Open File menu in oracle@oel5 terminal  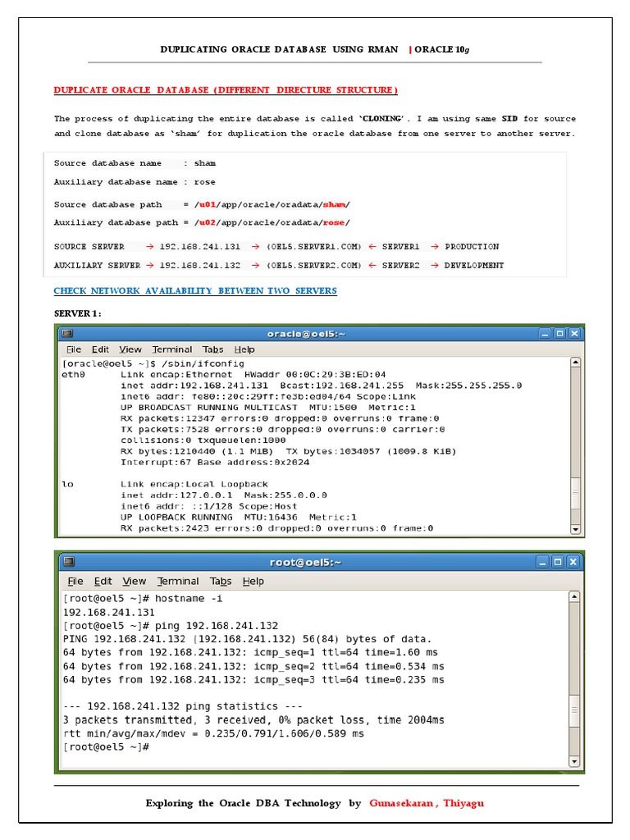74,349
